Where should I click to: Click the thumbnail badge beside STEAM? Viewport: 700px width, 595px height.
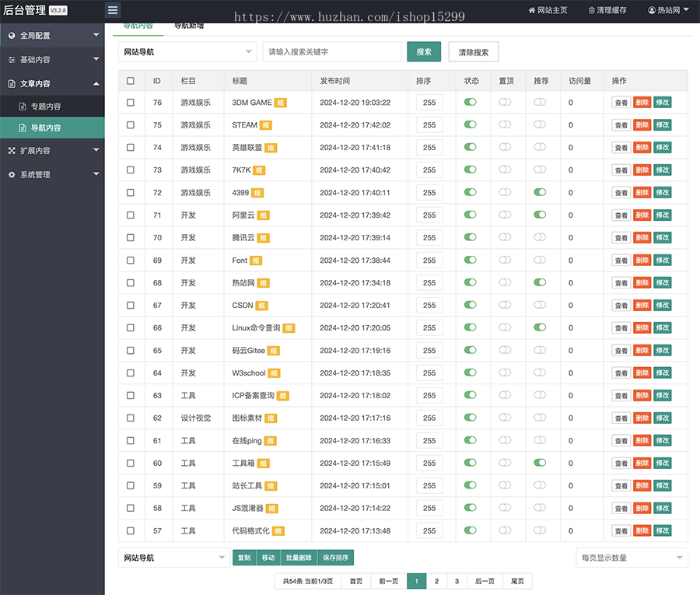(266, 125)
